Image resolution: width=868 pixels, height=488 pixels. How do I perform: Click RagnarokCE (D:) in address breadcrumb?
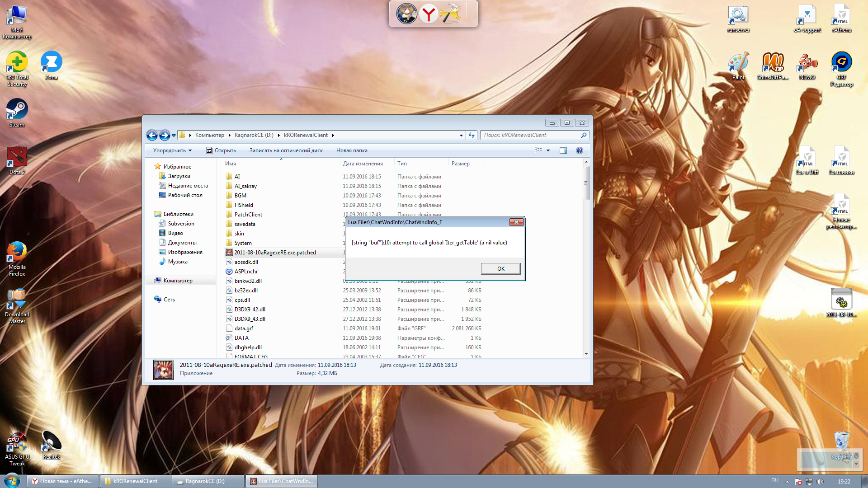point(254,135)
